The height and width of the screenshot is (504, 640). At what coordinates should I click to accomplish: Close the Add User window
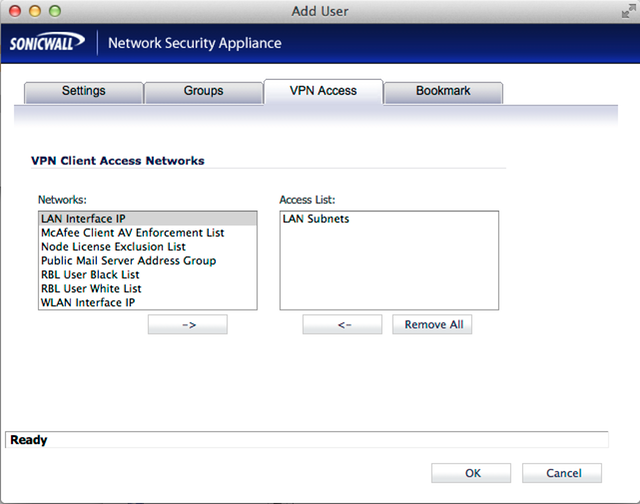(15, 11)
